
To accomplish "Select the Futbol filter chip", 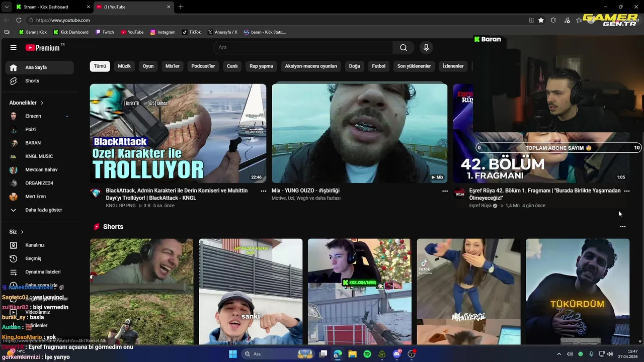I will [379, 66].
